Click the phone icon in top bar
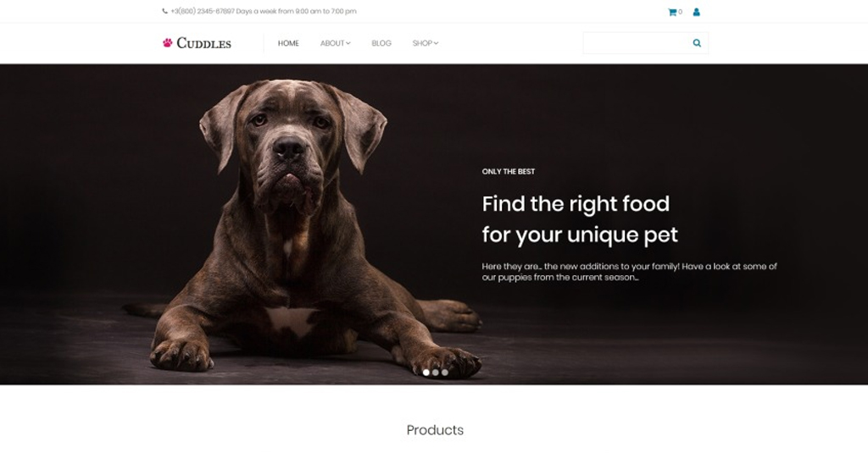 [x=164, y=11]
